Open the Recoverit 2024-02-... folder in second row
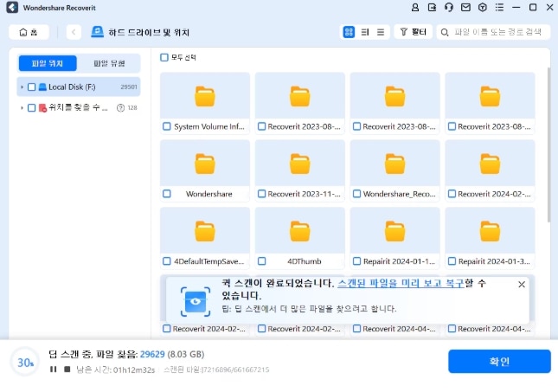The image size is (558, 392). pyautogui.click(x=490, y=164)
